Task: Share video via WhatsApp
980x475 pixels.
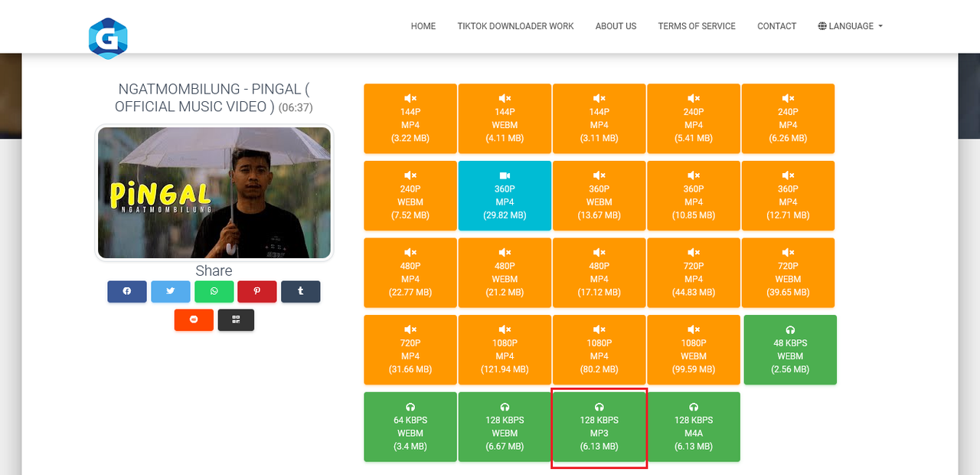Action: [x=214, y=291]
